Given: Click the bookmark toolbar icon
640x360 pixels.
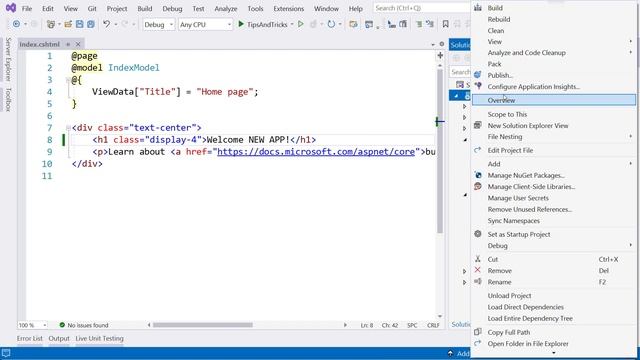Looking at the screenshot, I should pyautogui.click(x=445, y=24).
